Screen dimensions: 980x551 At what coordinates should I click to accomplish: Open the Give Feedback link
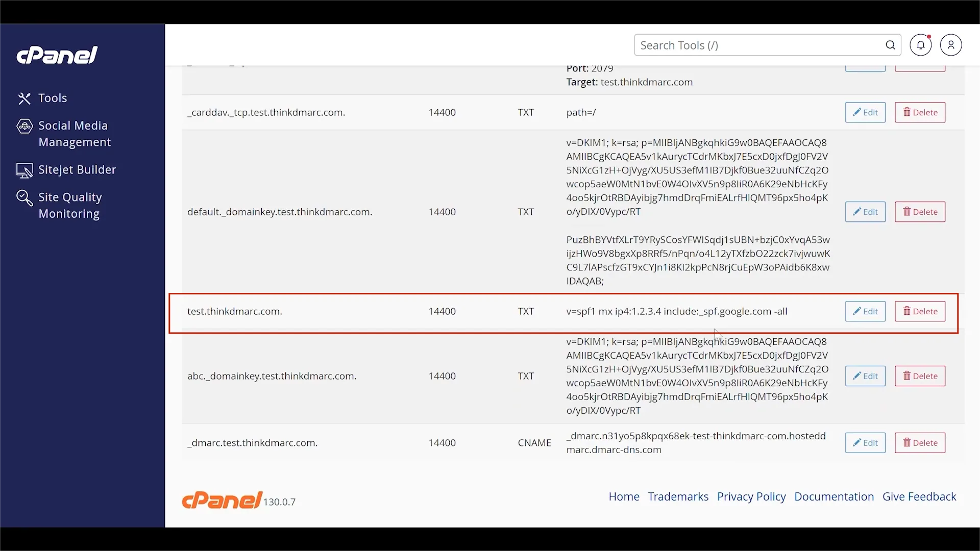pyautogui.click(x=919, y=497)
